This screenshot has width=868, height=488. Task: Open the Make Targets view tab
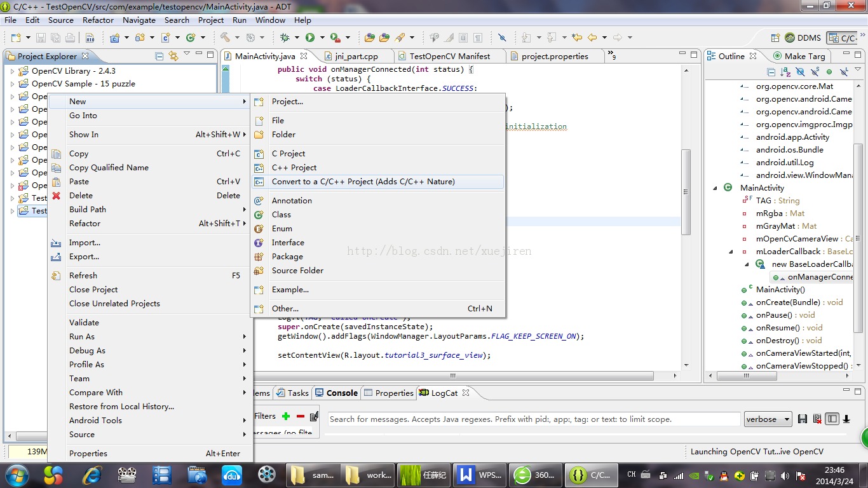(799, 57)
